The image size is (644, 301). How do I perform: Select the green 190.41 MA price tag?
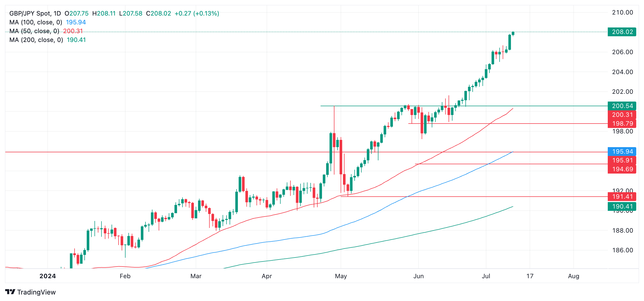pos(622,206)
